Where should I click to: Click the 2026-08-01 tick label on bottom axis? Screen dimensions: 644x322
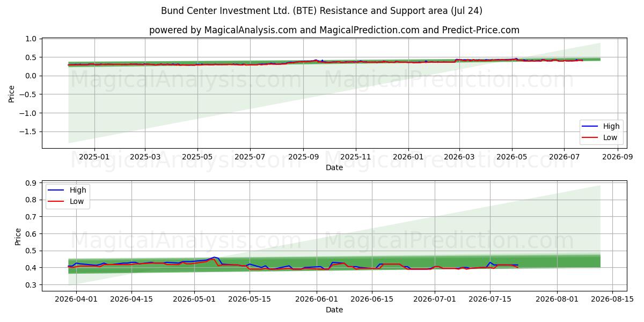pyautogui.click(x=558, y=299)
